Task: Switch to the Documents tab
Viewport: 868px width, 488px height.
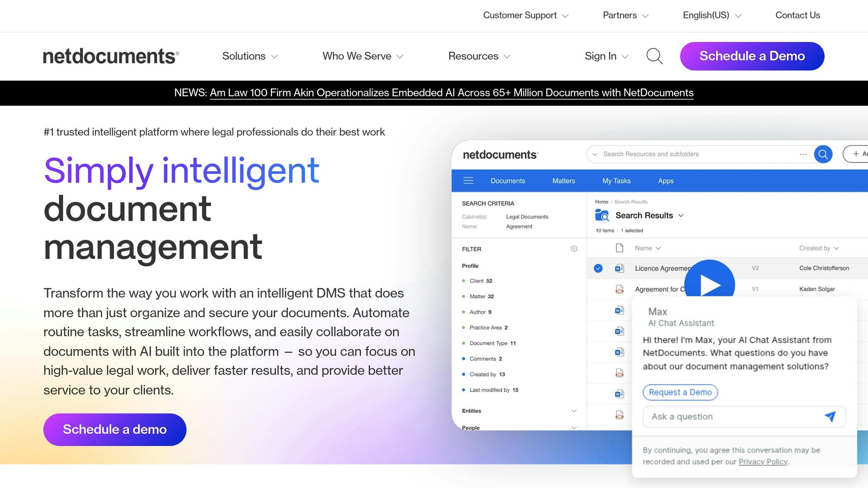Action: click(x=507, y=181)
